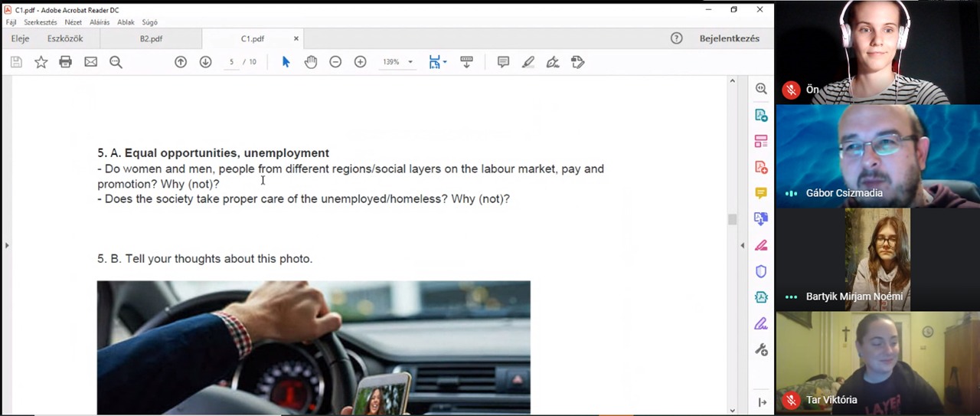Open Help with the question mark icon

pyautogui.click(x=676, y=38)
